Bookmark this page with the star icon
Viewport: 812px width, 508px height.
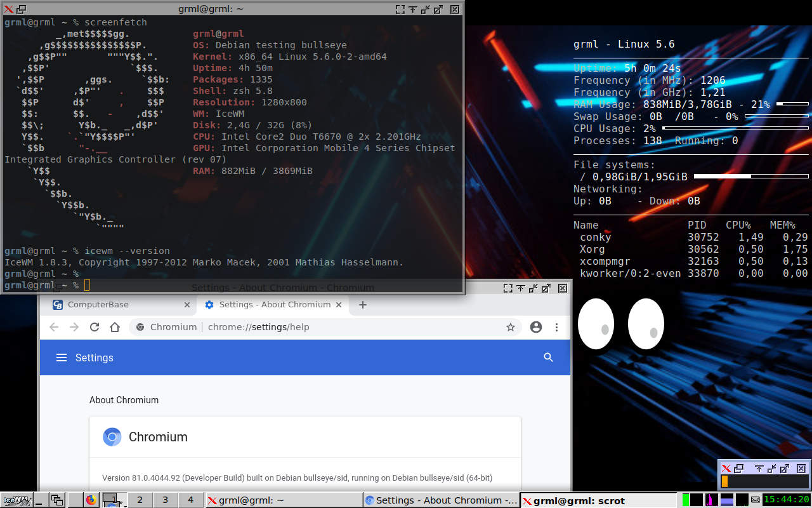tap(510, 327)
